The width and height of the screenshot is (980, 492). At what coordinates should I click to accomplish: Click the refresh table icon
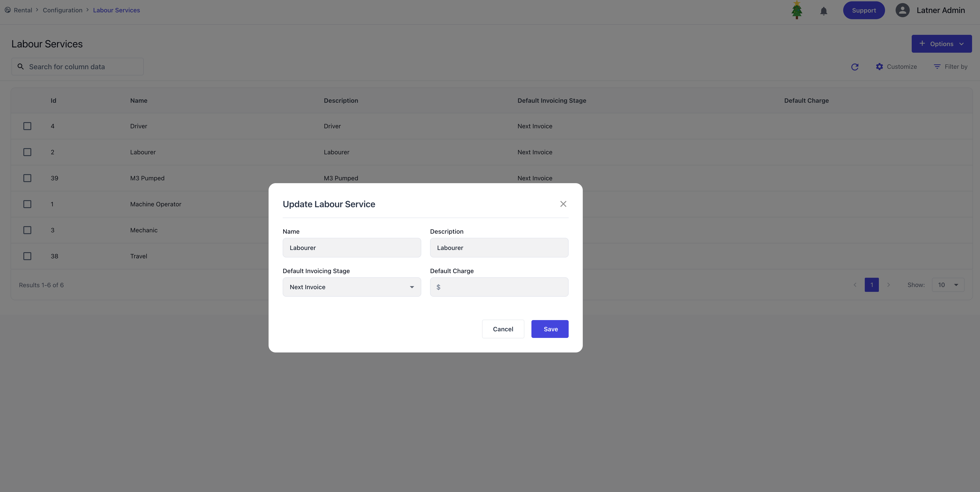(x=855, y=67)
